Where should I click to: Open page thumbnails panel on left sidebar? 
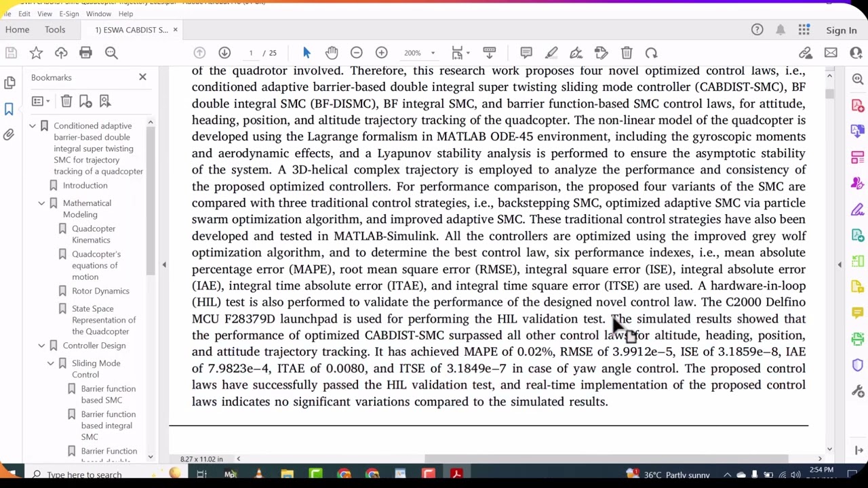click(x=9, y=83)
